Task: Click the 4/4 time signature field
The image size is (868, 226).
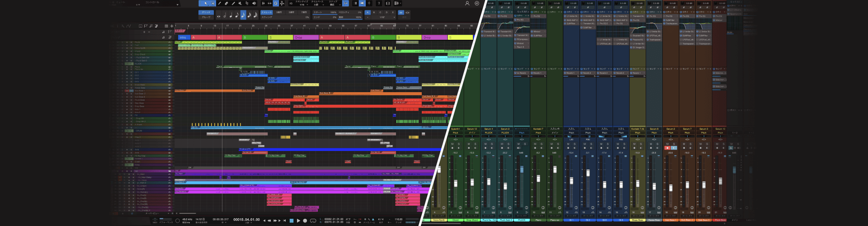Action: (381, 219)
